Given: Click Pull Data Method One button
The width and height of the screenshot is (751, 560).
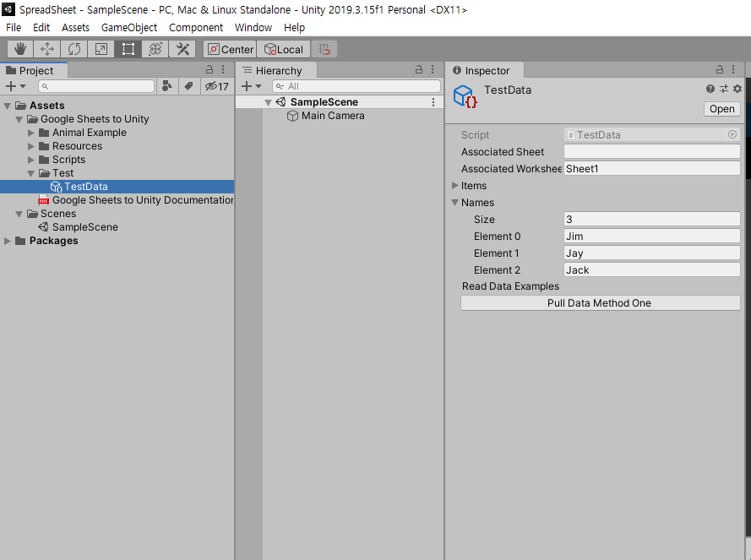Looking at the screenshot, I should (600, 302).
